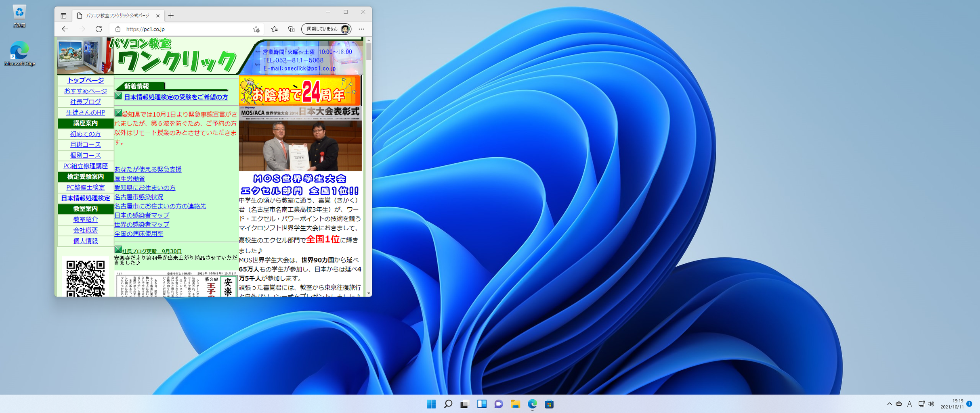Click the 安楽寺だより newsletter image

point(176,284)
